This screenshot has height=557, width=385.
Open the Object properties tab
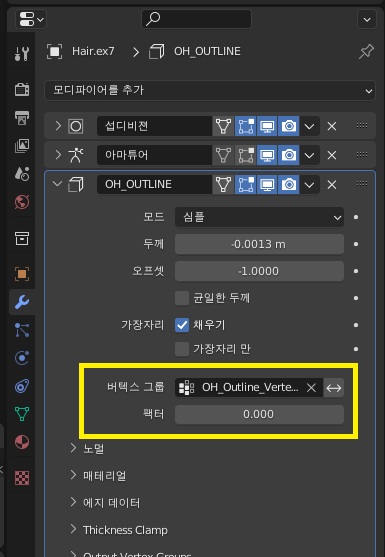[22, 274]
